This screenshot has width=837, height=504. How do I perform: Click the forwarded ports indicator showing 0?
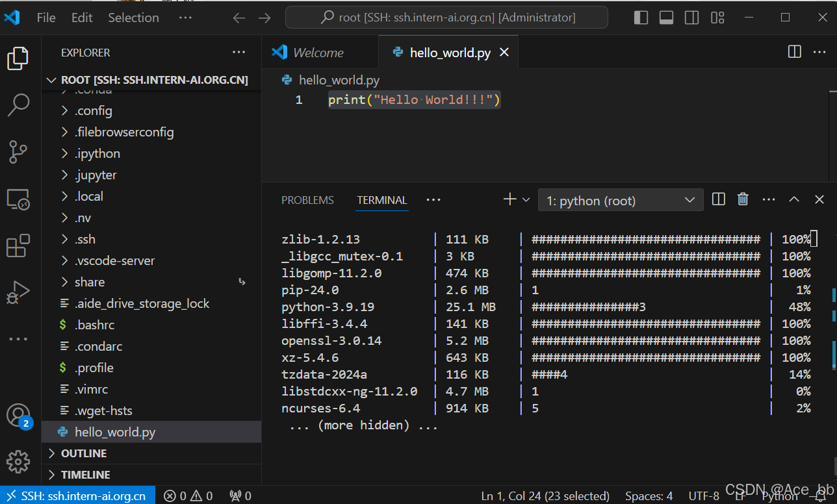pyautogui.click(x=240, y=496)
